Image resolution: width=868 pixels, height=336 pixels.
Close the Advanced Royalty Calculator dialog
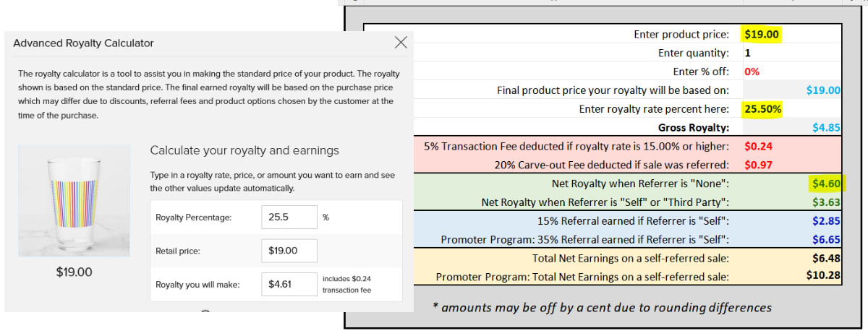coord(401,43)
